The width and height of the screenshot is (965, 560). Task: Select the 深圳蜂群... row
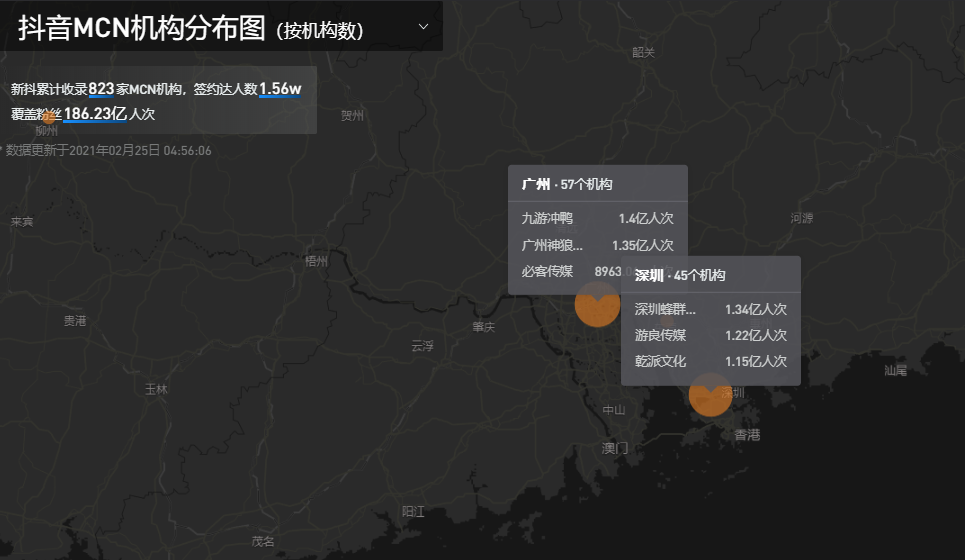click(x=711, y=310)
